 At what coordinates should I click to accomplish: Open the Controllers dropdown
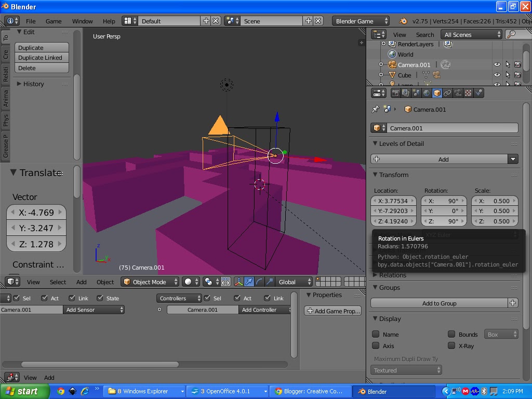pos(179,298)
